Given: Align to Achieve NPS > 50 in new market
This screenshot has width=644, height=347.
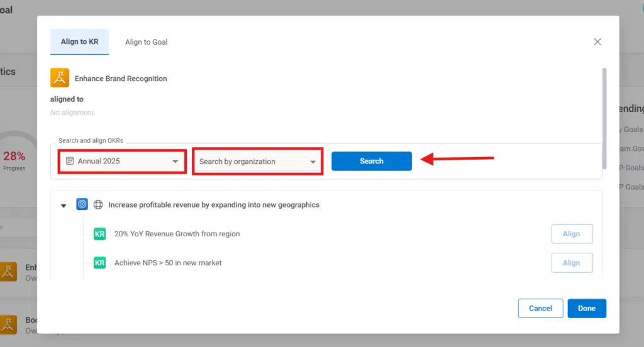Looking at the screenshot, I should point(572,263).
